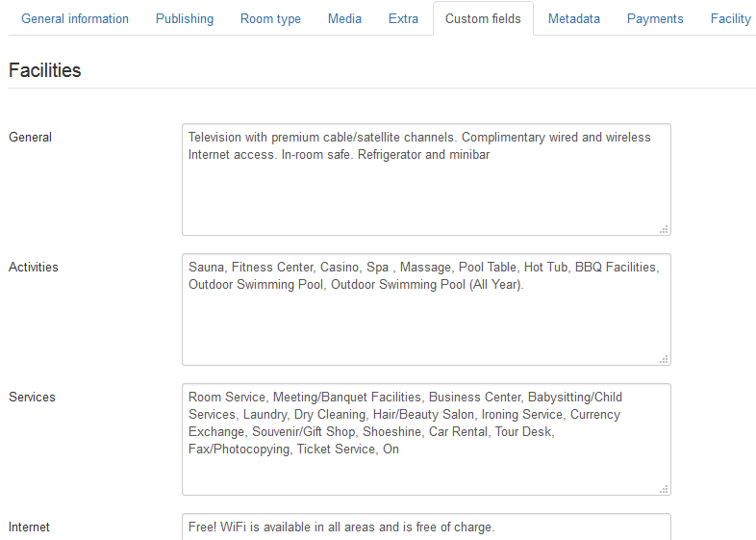756x540 pixels.
Task: Open the Extra tab
Action: (x=403, y=19)
